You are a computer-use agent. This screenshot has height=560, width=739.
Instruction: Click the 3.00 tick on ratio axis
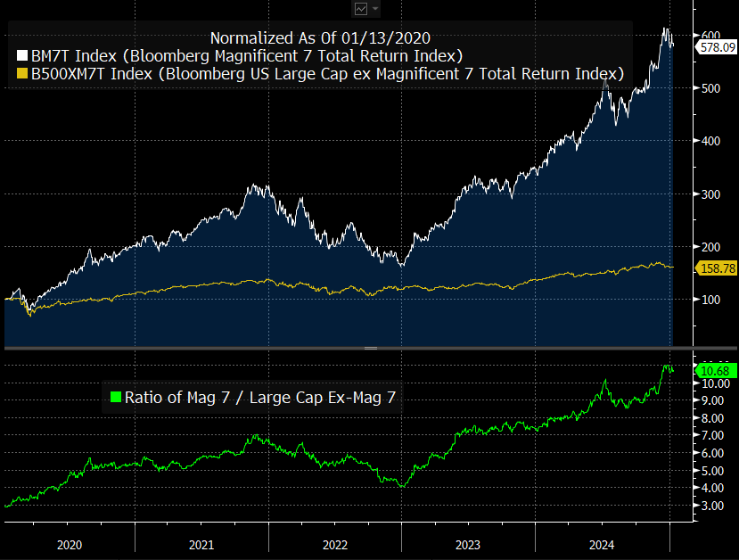pyautogui.click(x=712, y=506)
